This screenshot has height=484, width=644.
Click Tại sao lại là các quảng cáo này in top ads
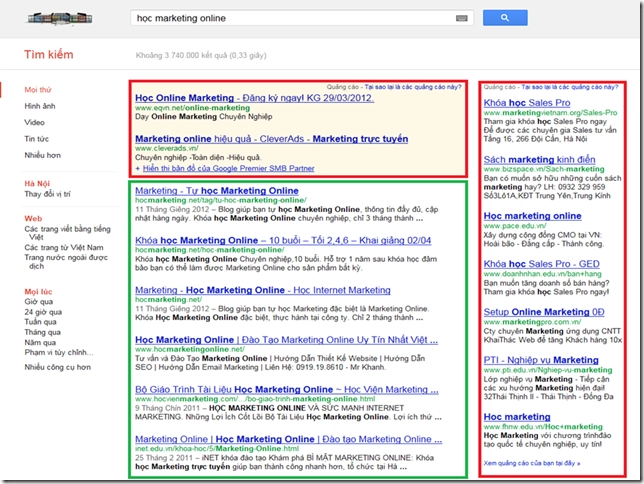point(413,87)
